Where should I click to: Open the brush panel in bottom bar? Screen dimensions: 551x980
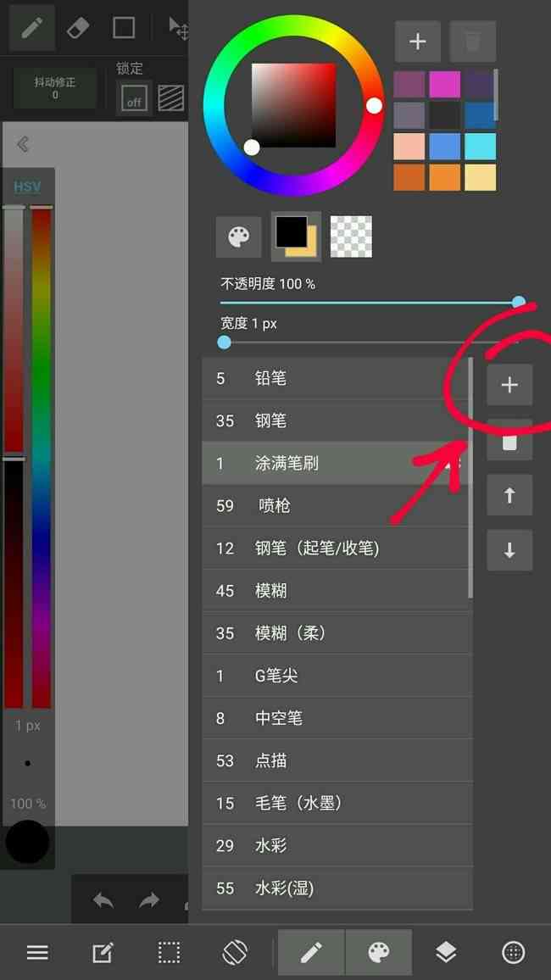point(311,953)
